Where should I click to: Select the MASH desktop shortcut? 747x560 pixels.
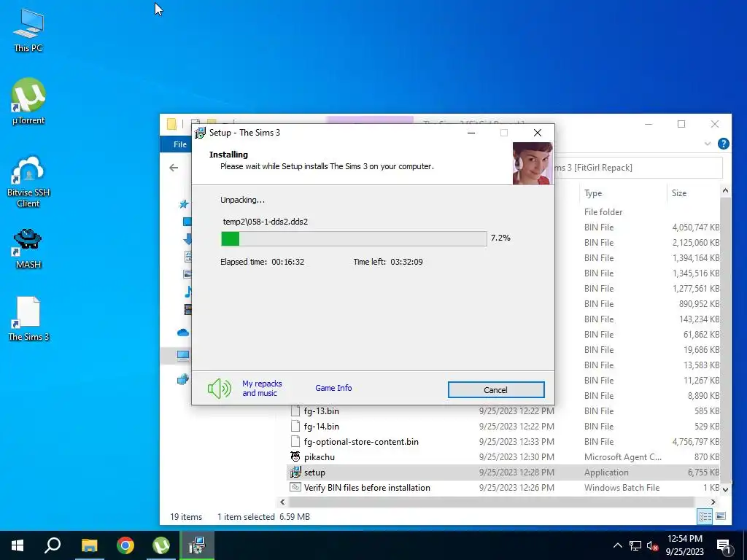tap(28, 249)
